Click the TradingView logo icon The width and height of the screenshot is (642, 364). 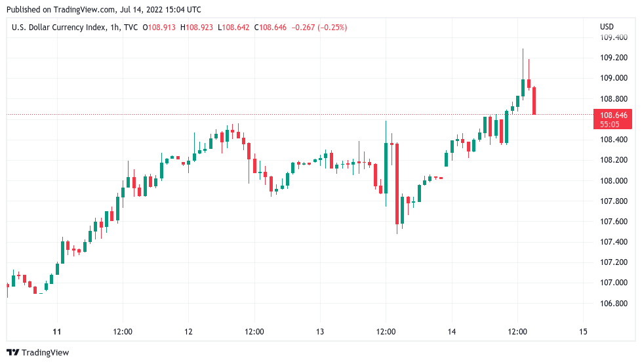tap(13, 353)
